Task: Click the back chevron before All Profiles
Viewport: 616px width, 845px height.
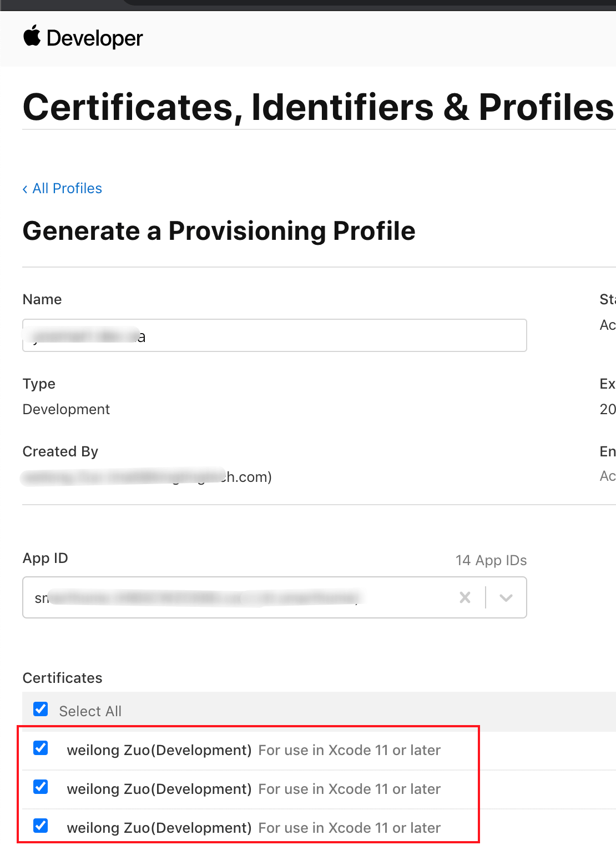Action: click(x=25, y=189)
